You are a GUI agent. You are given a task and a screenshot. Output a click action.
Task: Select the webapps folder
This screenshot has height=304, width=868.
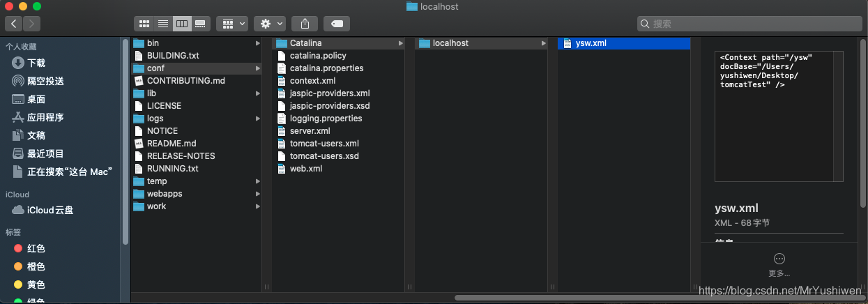[197, 194]
